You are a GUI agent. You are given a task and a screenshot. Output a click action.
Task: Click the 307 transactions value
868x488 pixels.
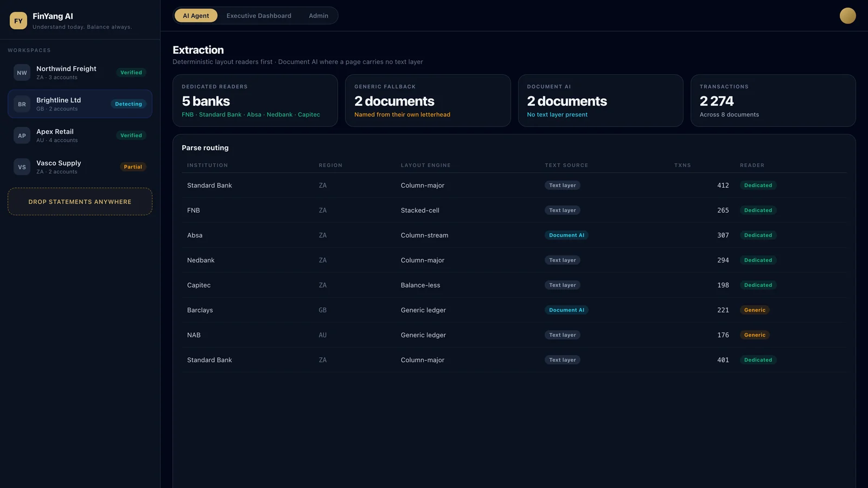[x=723, y=235]
